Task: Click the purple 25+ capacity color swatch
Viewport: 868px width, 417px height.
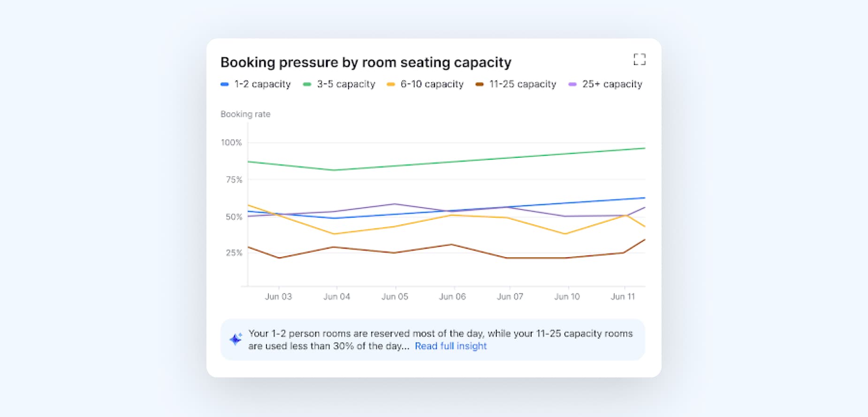Action: coord(572,85)
